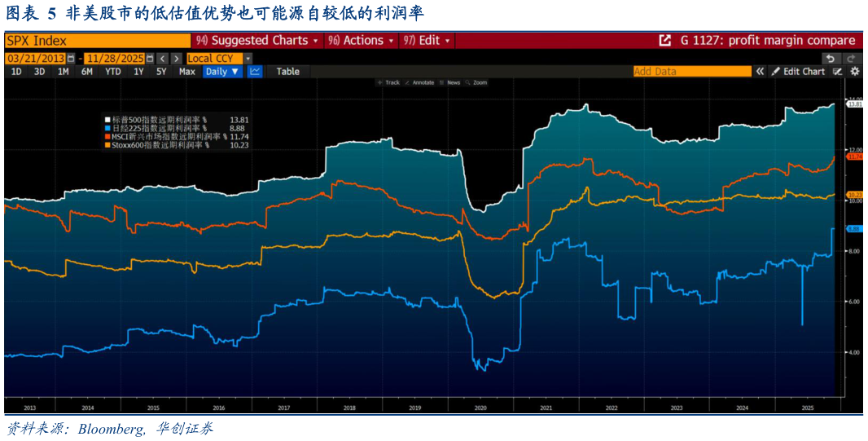Collapse panel with double left chevron

[x=760, y=72]
